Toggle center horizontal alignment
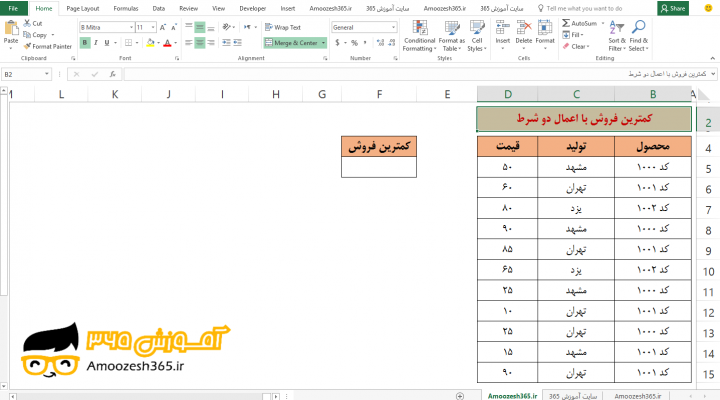The width and height of the screenshot is (720, 400). tap(200, 43)
